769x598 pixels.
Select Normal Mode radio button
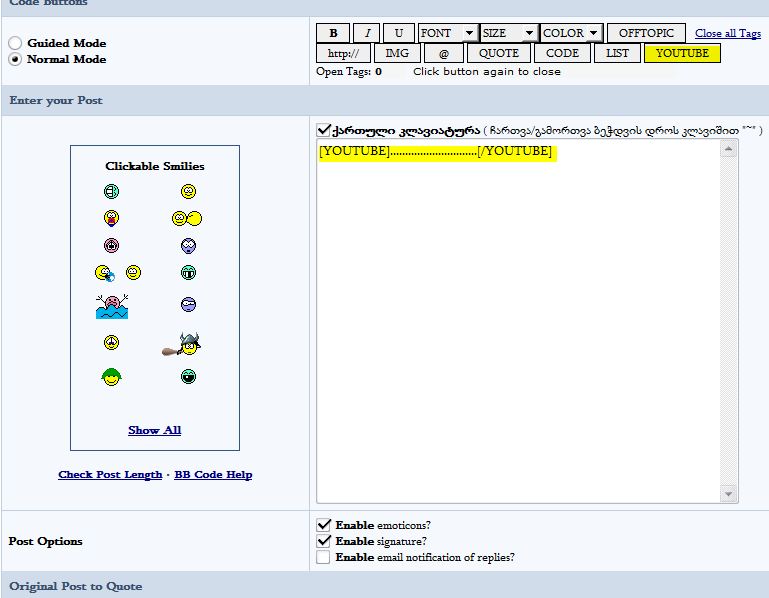point(15,59)
